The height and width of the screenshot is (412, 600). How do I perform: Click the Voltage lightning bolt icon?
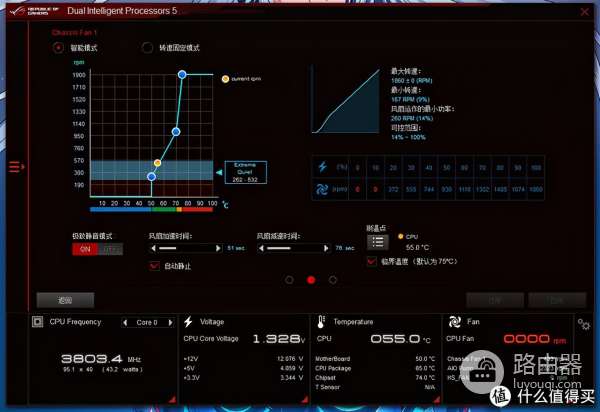pos(188,322)
